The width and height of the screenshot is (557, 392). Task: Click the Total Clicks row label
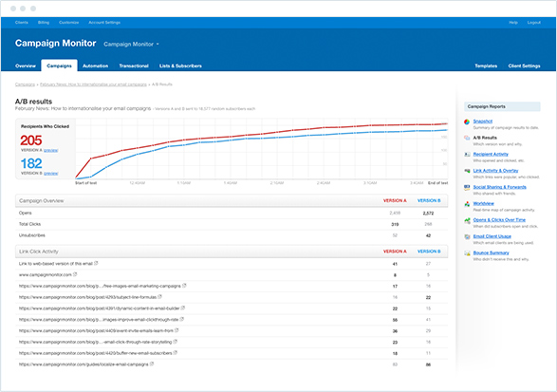point(29,224)
